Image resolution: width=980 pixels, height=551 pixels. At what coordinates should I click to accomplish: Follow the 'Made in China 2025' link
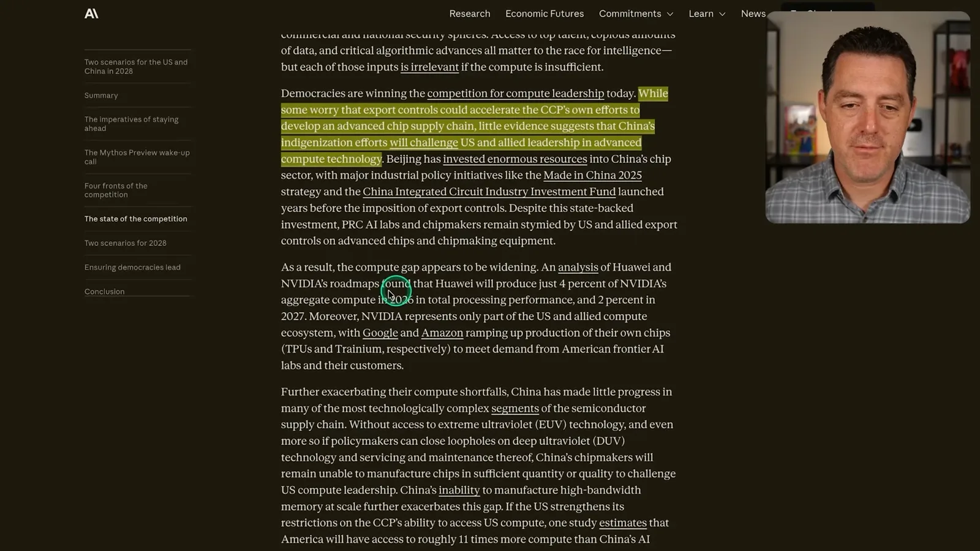[592, 176]
